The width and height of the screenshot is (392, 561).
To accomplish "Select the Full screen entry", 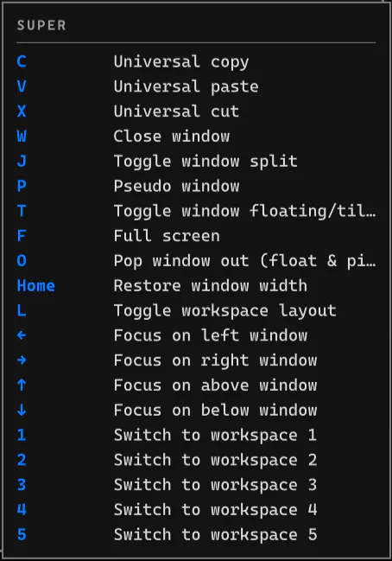I will [167, 236].
